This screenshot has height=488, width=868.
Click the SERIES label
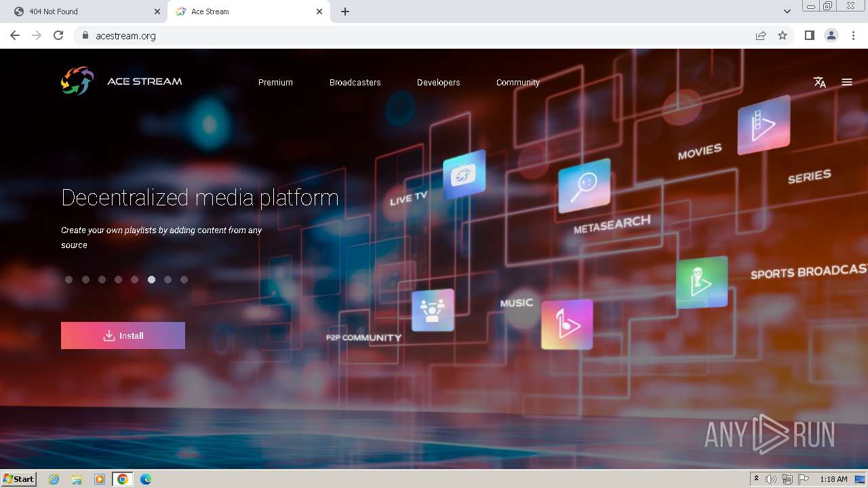tap(809, 177)
